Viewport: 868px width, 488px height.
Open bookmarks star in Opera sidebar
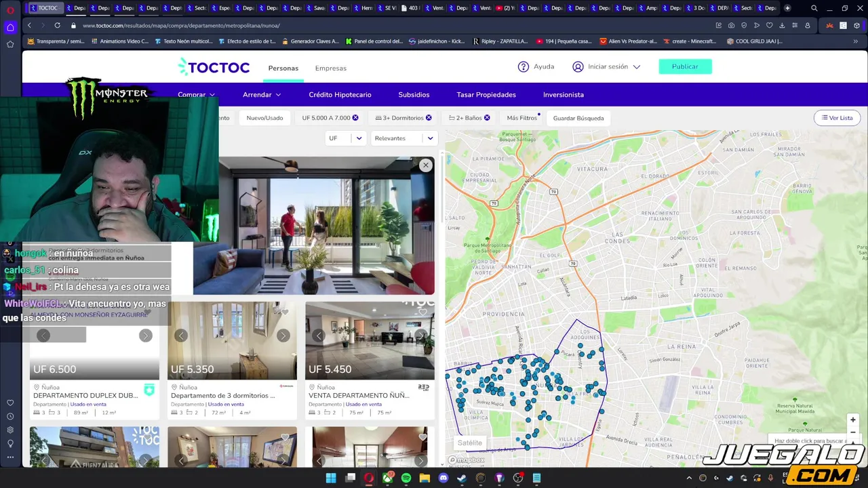pyautogui.click(x=10, y=44)
